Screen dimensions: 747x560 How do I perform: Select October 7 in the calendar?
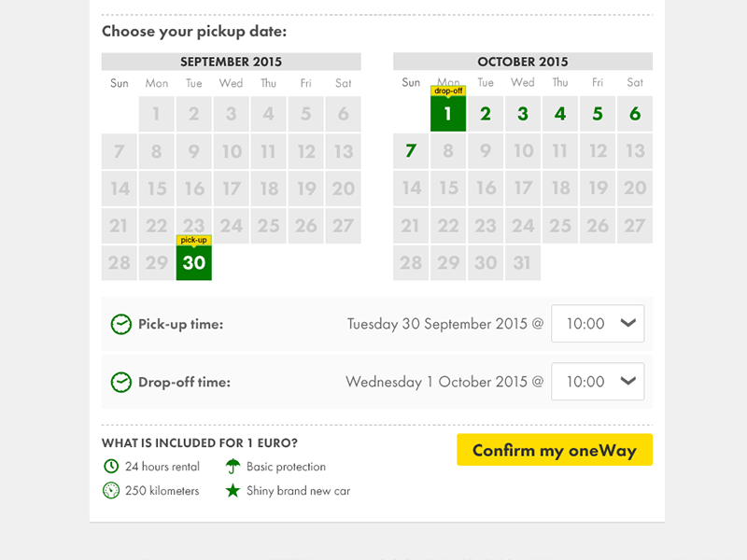[x=411, y=151]
